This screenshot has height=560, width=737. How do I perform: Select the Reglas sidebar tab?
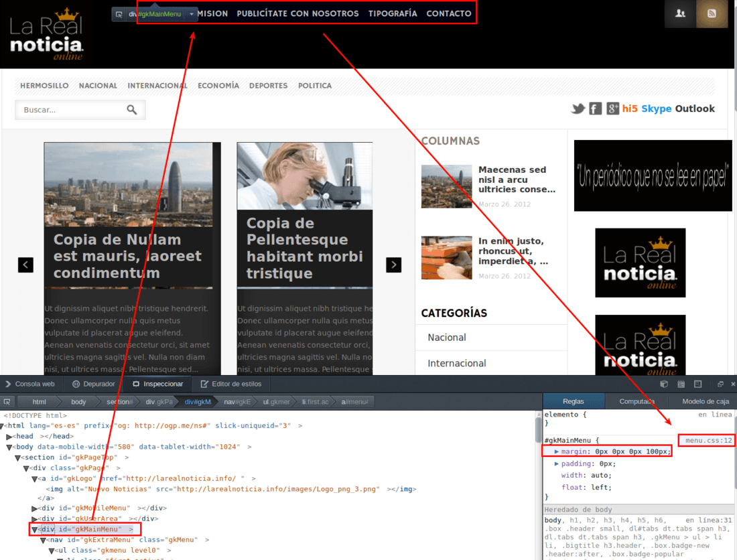click(x=574, y=402)
